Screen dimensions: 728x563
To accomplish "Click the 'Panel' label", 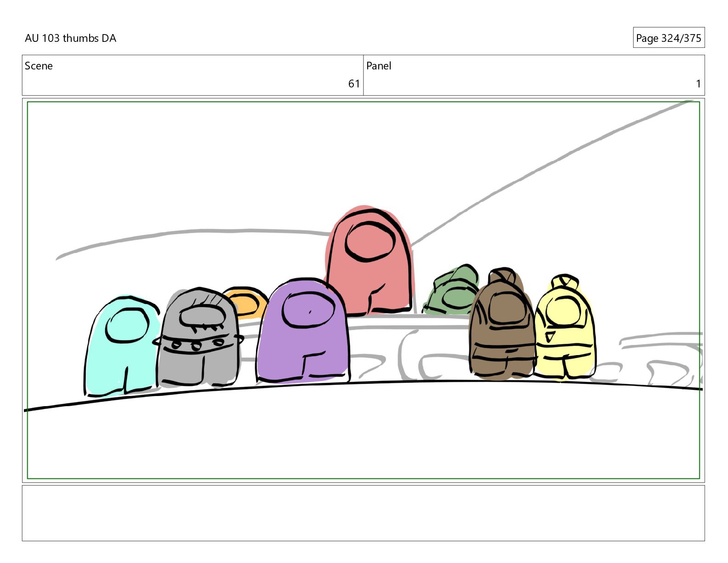I will (379, 66).
